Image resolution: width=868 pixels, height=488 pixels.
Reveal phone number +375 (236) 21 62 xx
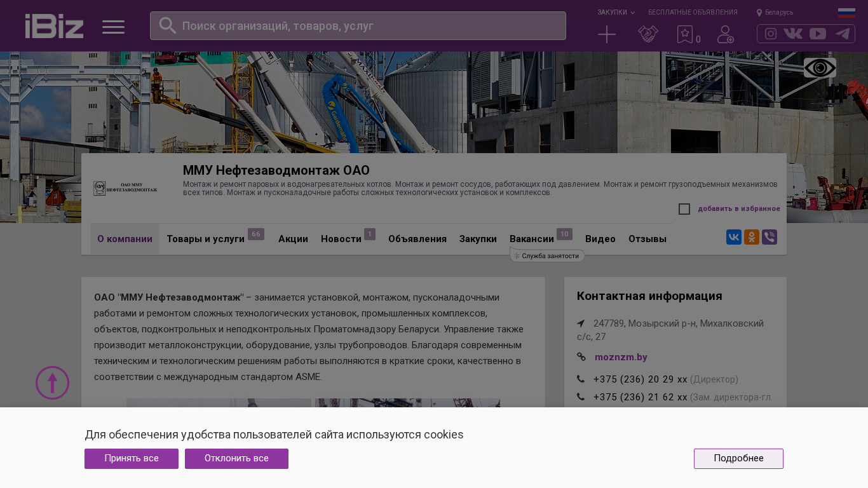pyautogui.click(x=641, y=397)
